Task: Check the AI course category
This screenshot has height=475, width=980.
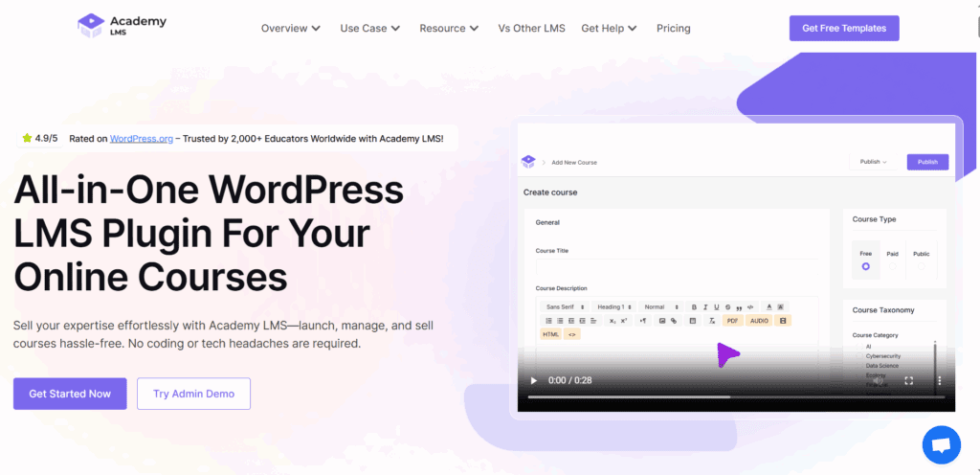Action: [x=859, y=347]
